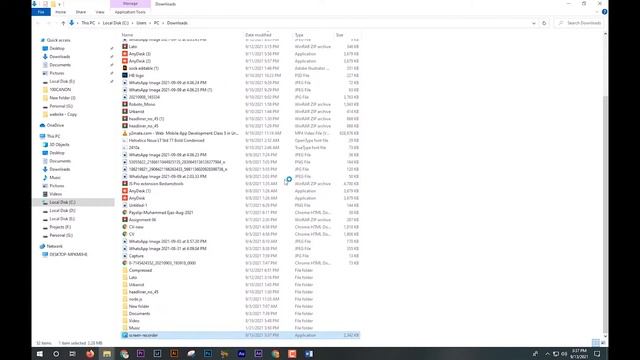
Task: Open website - Copy folder in sidebar
Action: (x=63, y=114)
